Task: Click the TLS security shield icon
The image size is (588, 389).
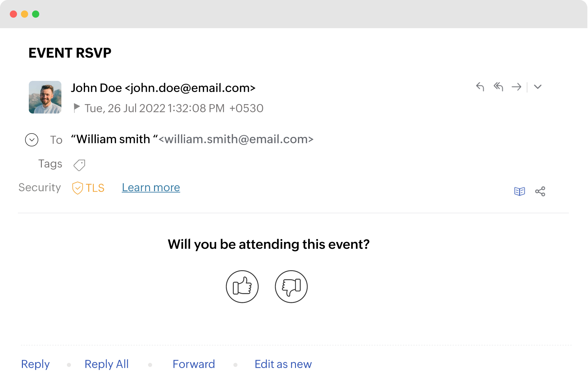Action: click(78, 188)
